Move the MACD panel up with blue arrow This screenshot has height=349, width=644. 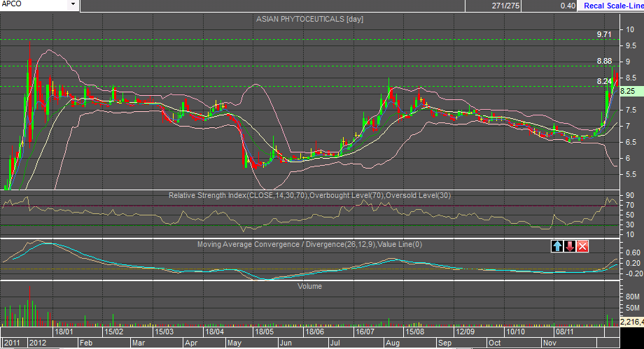(557, 246)
